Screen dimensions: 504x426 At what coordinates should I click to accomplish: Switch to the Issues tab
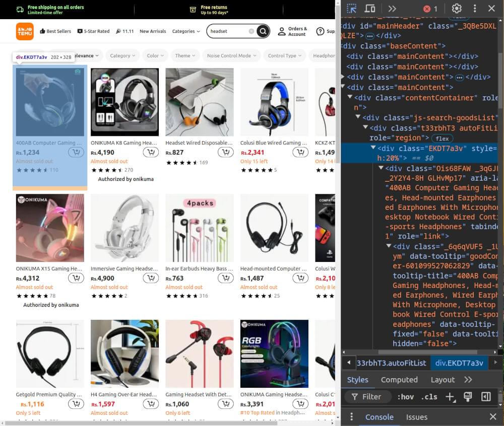(416, 417)
